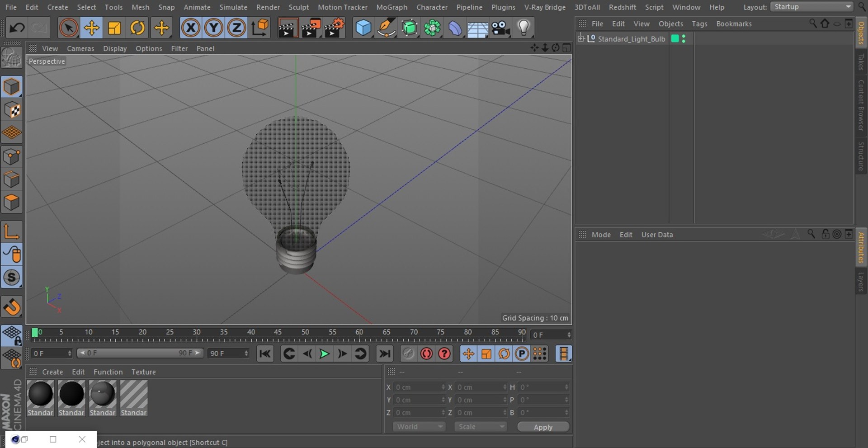Enable Axis modification mode
Screen dimensions: 868x448
coord(11,231)
